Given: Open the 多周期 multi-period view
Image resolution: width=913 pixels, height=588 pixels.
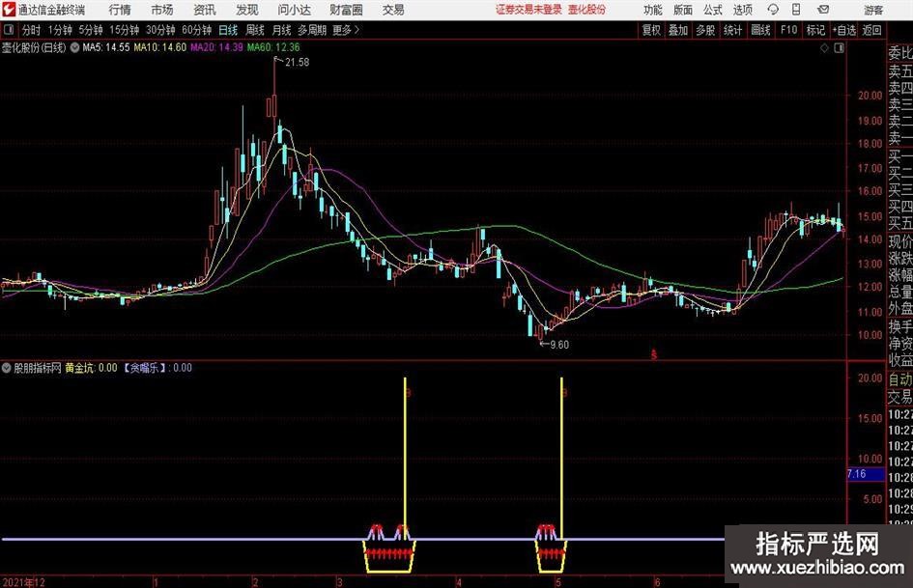Looking at the screenshot, I should (312, 30).
